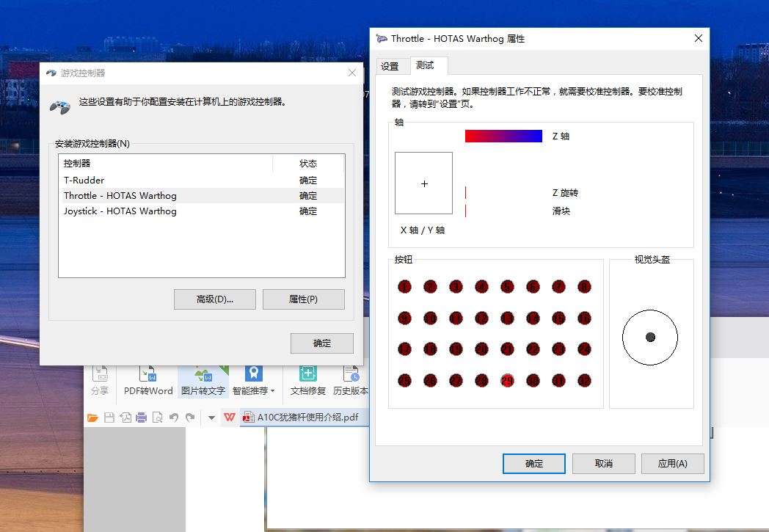Close the Throttle - HOTAS Warthog 属性 dialog
Image resolution: width=769 pixels, height=532 pixels.
(x=699, y=38)
